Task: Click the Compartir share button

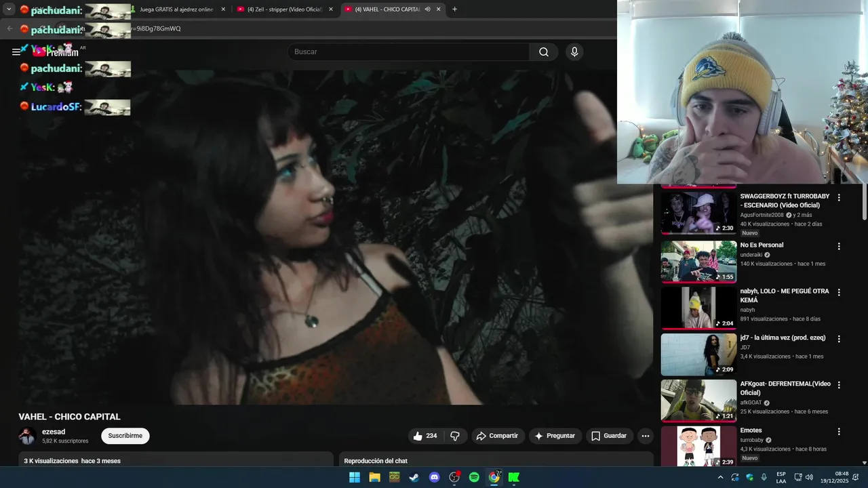Action: [498, 436]
